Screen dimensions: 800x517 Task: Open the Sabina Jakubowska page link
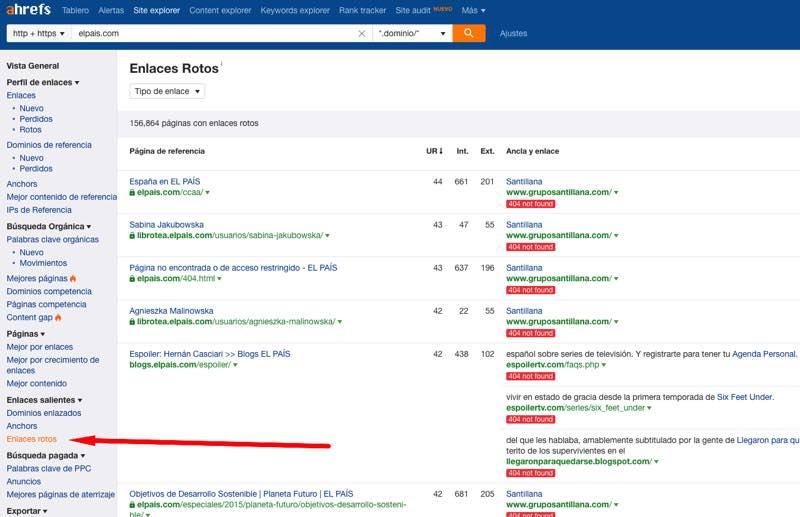tap(166, 225)
